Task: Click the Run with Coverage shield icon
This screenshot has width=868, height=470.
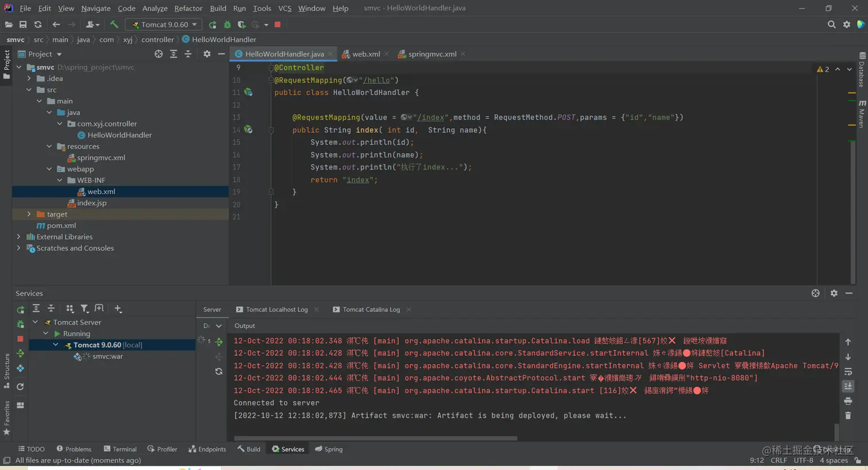Action: click(x=241, y=25)
